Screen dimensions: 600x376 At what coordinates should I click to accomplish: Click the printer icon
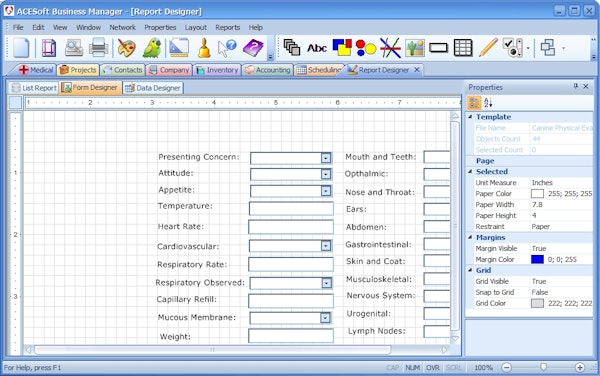pos(99,48)
